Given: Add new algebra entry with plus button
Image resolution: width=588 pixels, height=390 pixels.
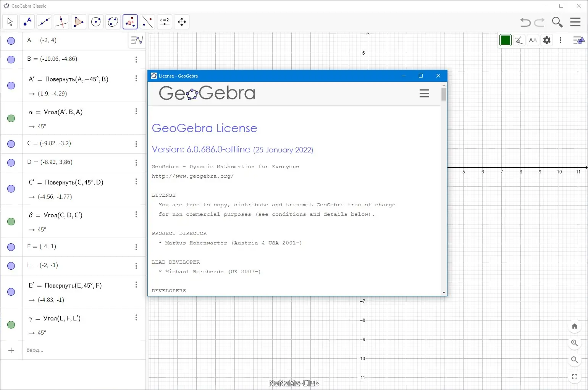Looking at the screenshot, I should [11, 350].
